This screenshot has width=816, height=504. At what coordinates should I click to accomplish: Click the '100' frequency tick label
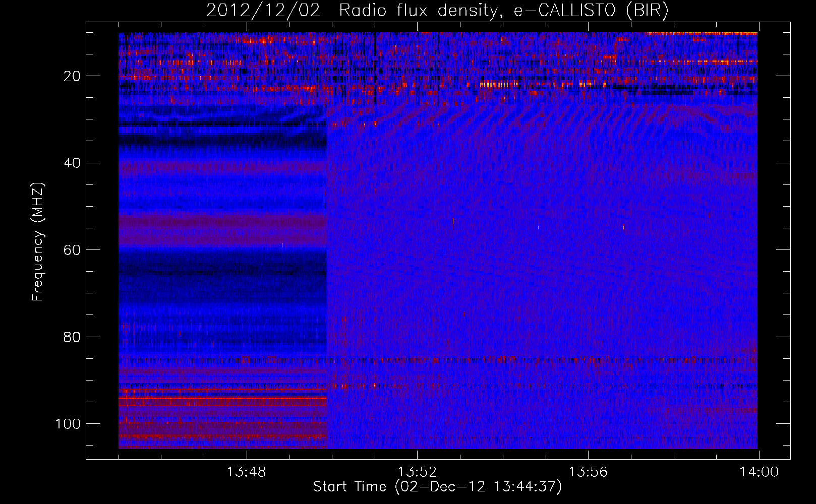pos(68,424)
